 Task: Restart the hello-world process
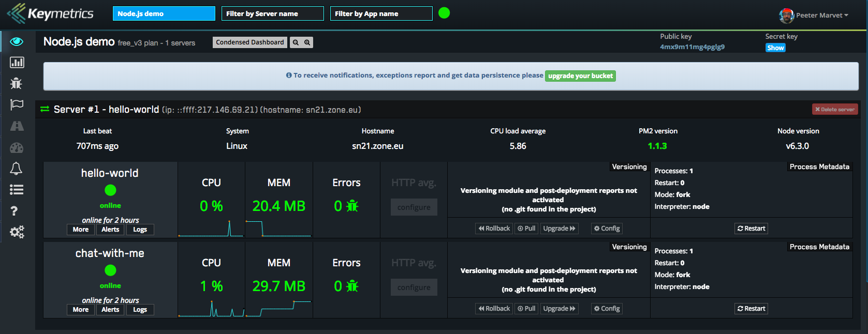[751, 229]
